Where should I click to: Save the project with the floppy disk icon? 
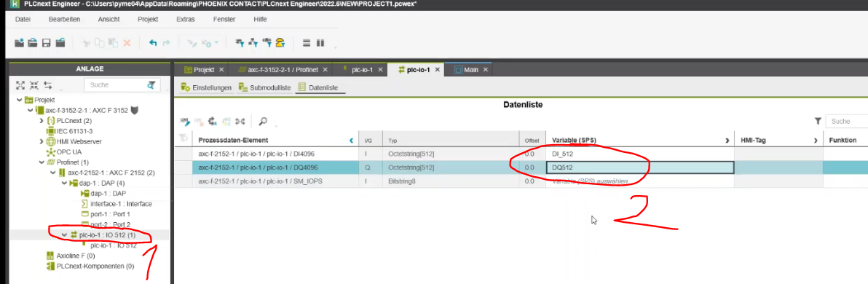coord(47,43)
